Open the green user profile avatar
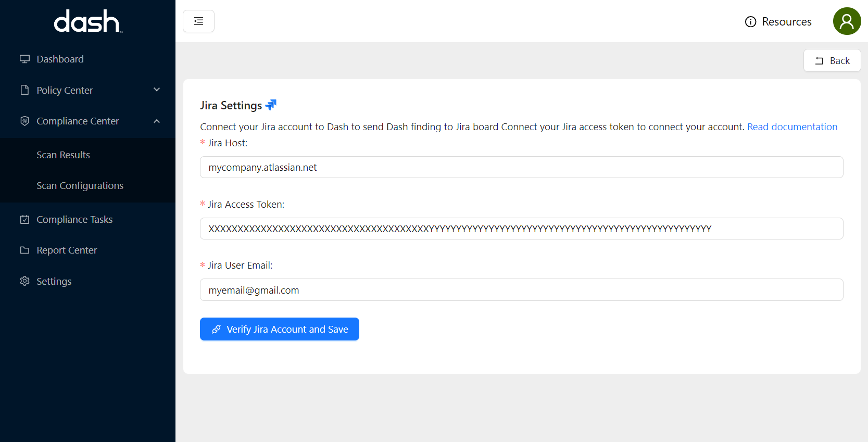The width and height of the screenshot is (868, 442). click(x=847, y=21)
